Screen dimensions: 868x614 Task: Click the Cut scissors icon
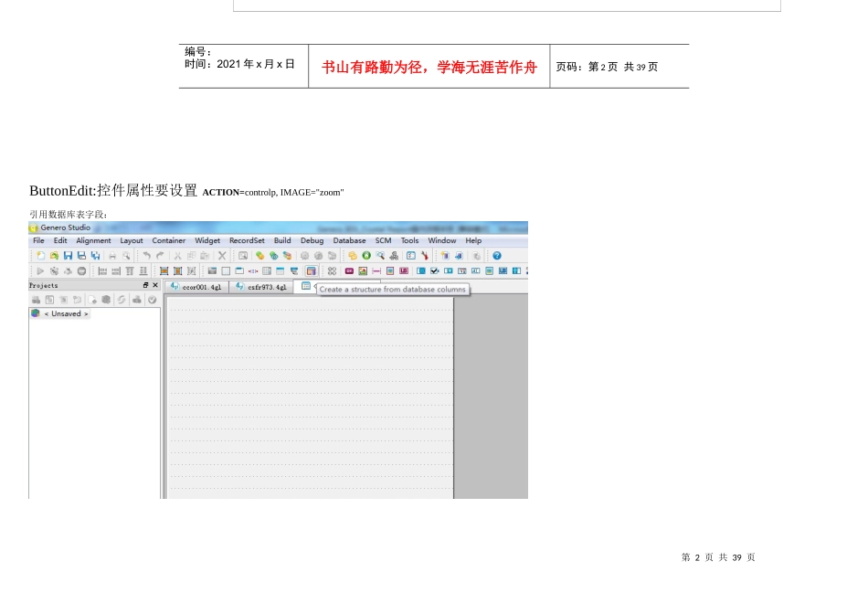177,256
